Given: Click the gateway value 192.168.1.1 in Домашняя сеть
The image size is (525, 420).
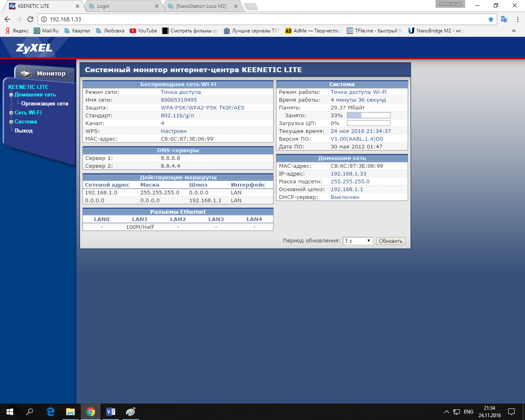Looking at the screenshot, I should click(x=347, y=189).
